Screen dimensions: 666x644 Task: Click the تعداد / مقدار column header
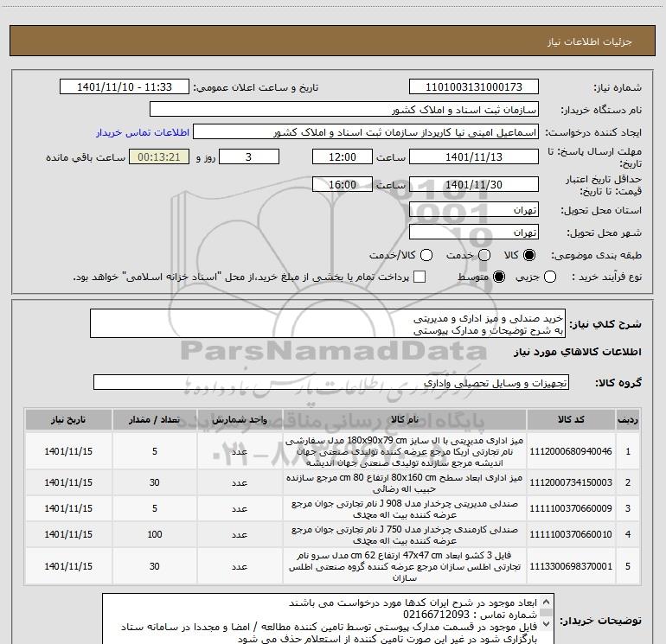[155, 420]
